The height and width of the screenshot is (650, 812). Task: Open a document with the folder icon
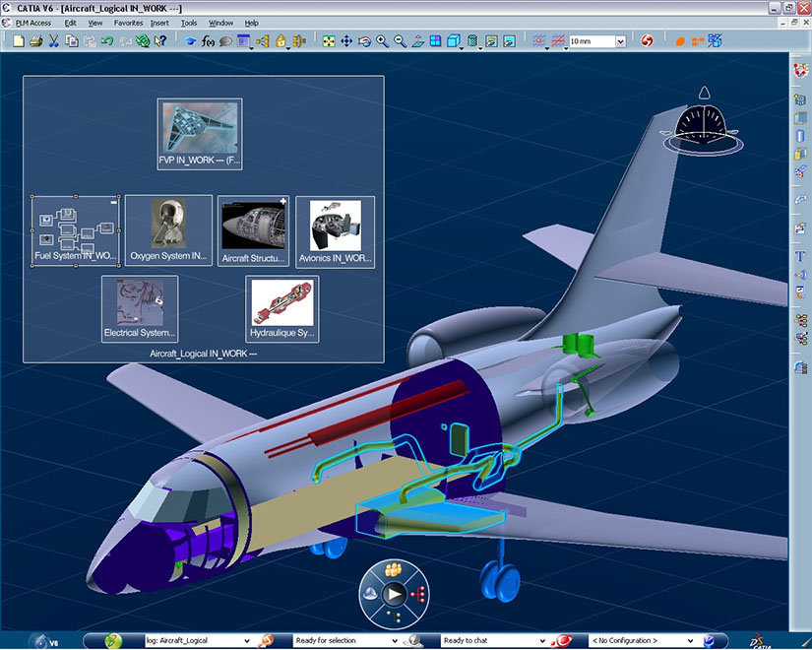point(20,41)
